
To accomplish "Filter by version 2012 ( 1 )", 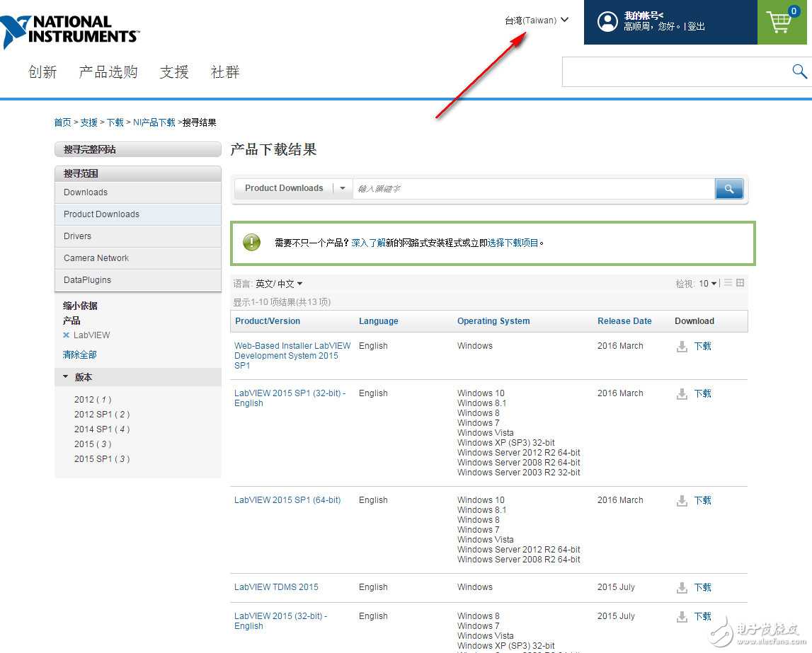I will (93, 400).
